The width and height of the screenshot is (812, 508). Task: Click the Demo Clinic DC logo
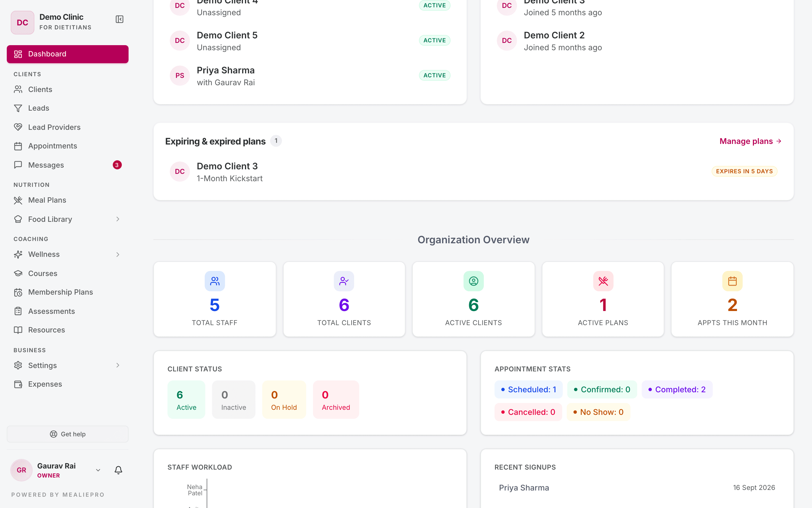[23, 23]
